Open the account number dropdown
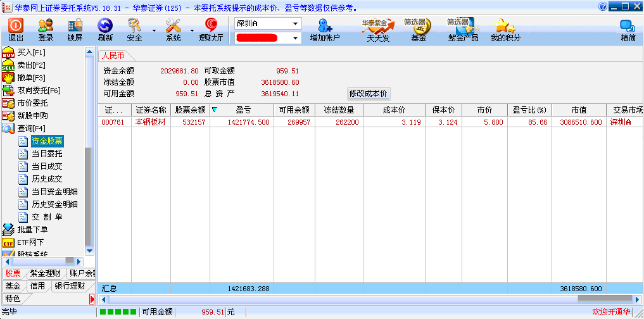644x319 pixels. [296, 38]
